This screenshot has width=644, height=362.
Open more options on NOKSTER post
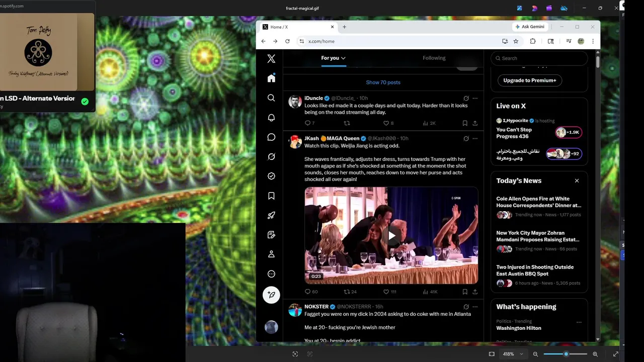(x=475, y=307)
